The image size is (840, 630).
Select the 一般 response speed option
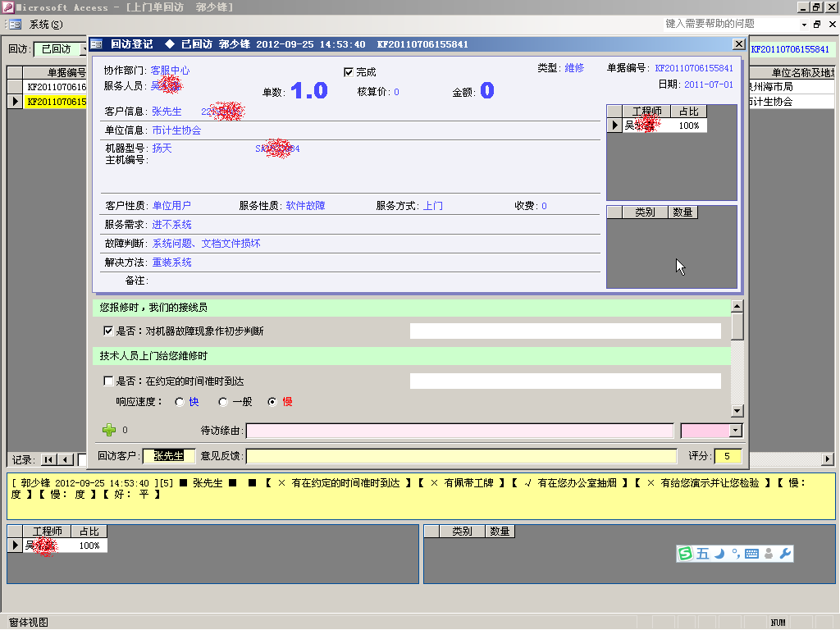[x=223, y=402]
